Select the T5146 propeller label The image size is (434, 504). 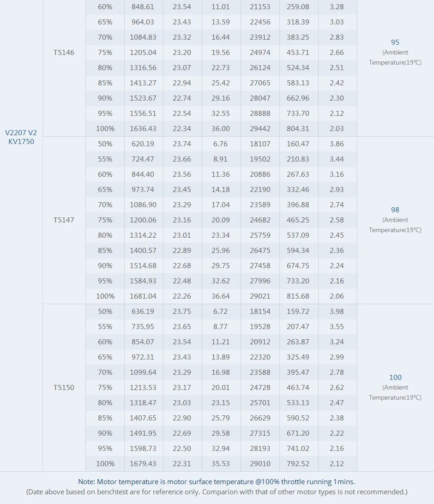point(64,53)
